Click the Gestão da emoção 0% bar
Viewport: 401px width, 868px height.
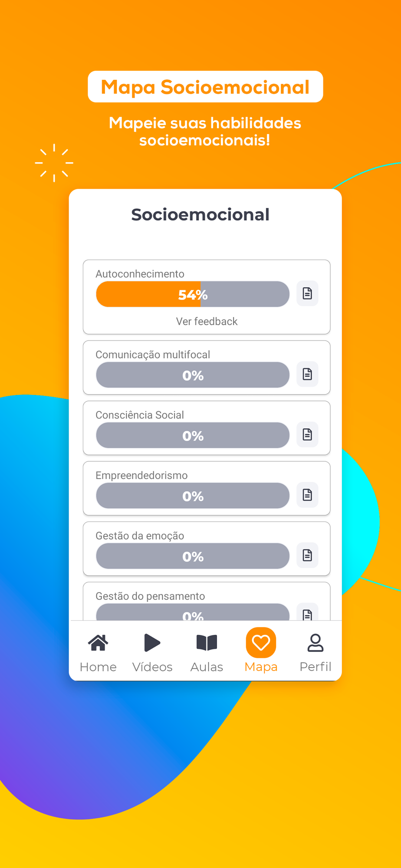pyautogui.click(x=193, y=556)
